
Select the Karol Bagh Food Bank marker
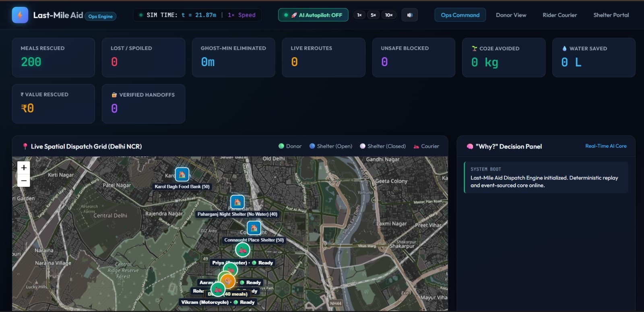click(182, 174)
